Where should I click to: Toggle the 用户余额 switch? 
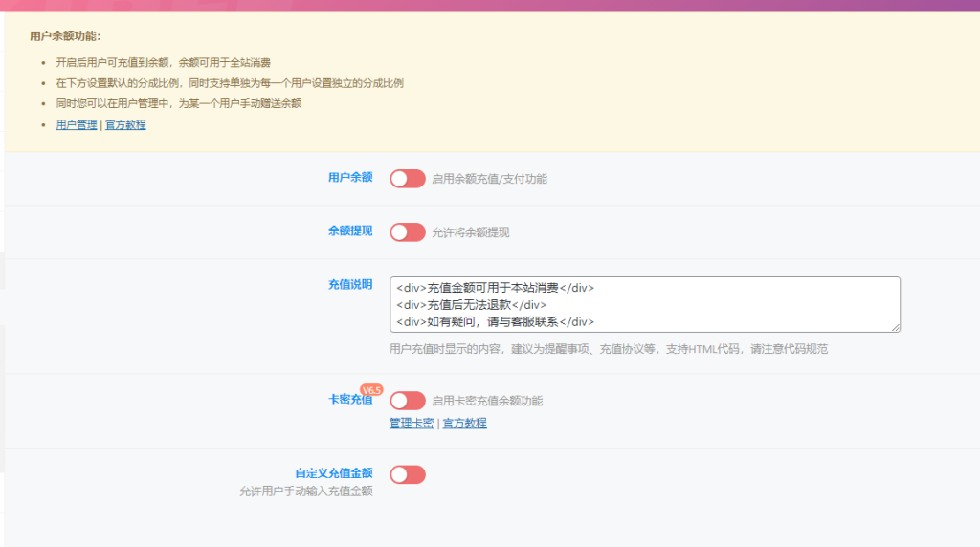pos(408,179)
